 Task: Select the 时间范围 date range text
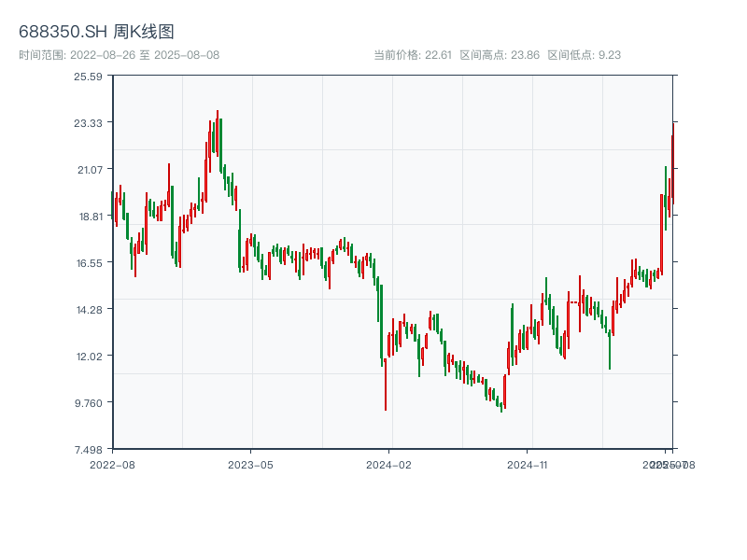pyautogui.click(x=120, y=55)
